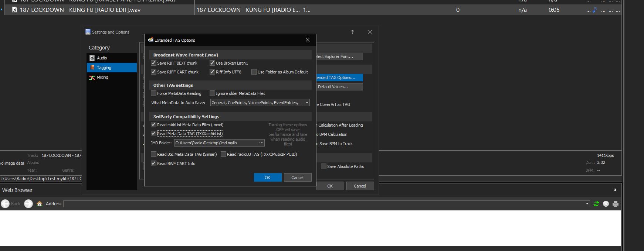Open help in Settings and Options window

pyautogui.click(x=352, y=32)
